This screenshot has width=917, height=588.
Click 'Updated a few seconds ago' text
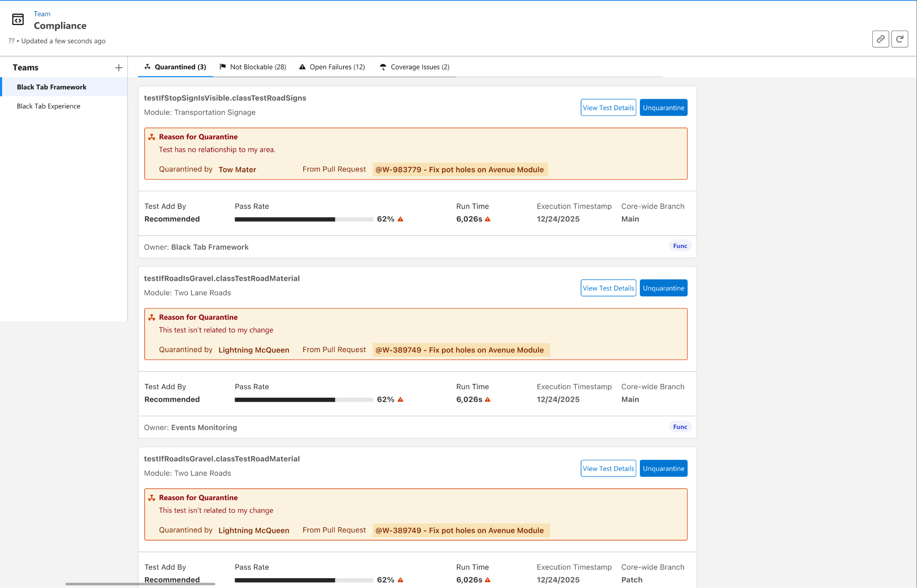coord(63,41)
